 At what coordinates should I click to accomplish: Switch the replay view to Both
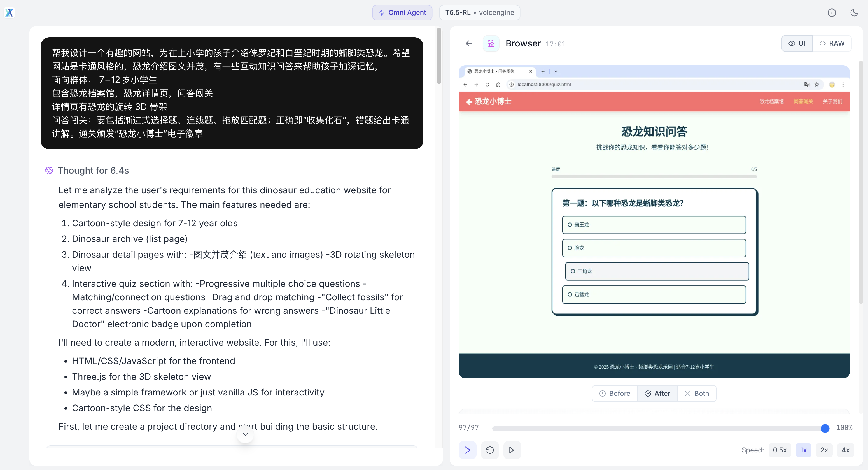click(x=696, y=394)
